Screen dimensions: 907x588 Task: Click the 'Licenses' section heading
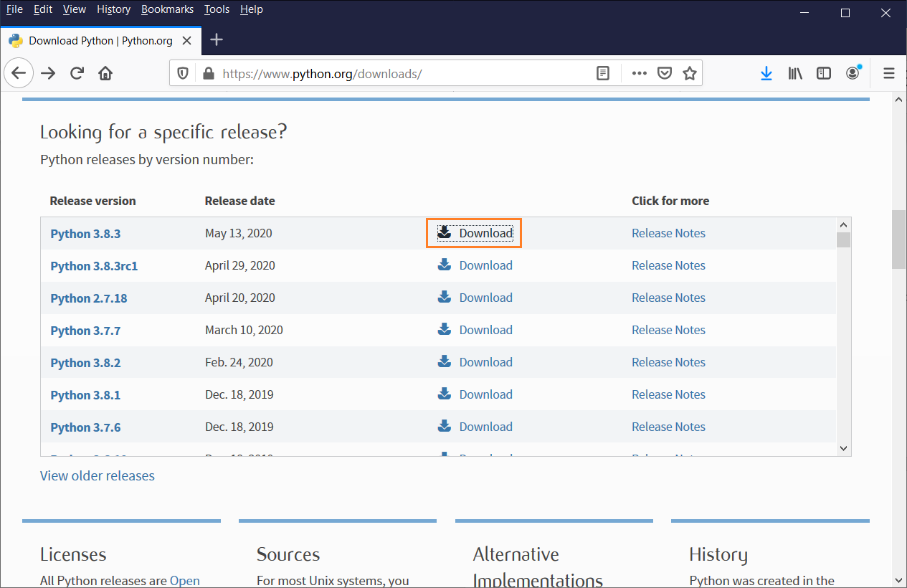tap(73, 554)
